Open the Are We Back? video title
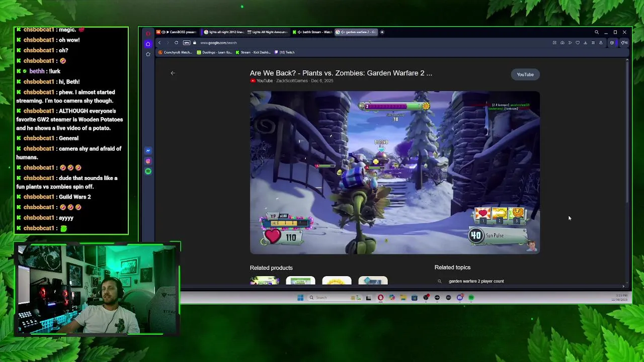The width and height of the screenshot is (644, 362). 341,73
